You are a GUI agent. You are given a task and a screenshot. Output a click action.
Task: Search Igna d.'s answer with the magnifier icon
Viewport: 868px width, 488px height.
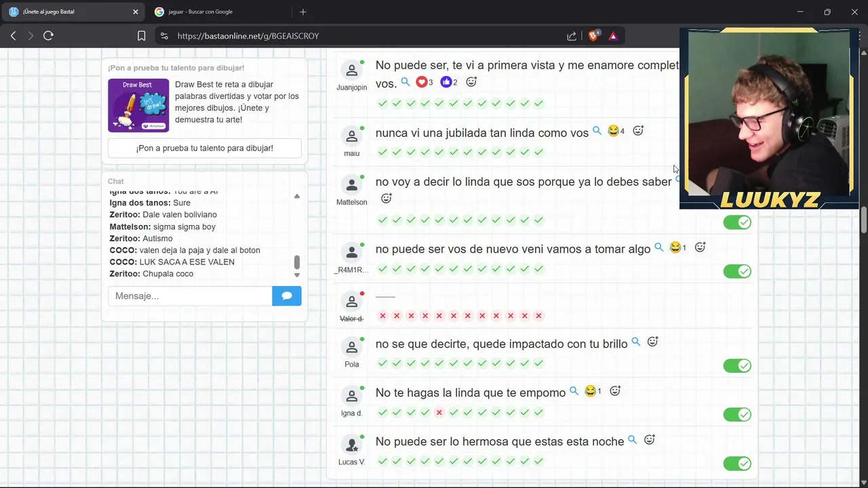click(x=574, y=391)
